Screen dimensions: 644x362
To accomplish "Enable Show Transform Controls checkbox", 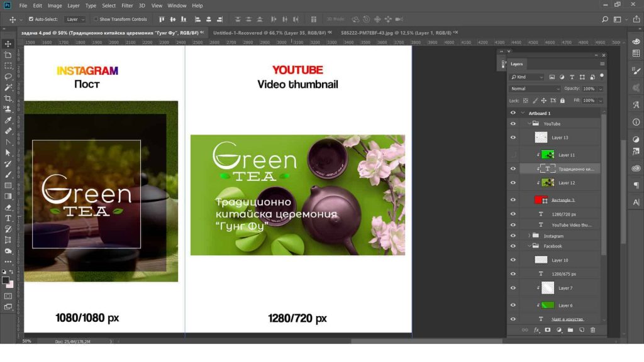I will 96,19.
